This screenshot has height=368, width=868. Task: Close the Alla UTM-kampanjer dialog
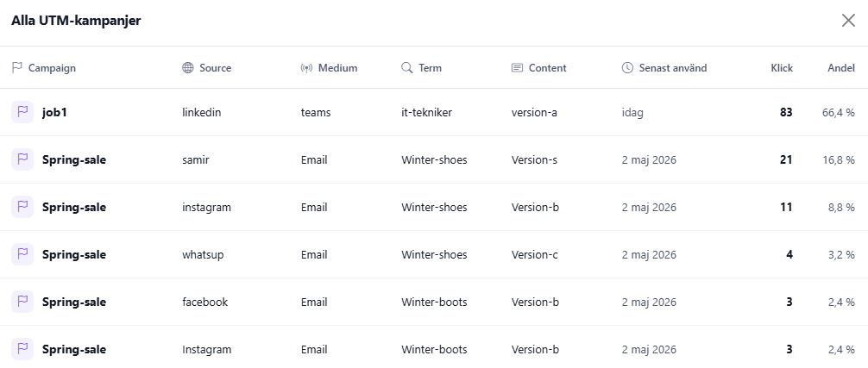848,21
